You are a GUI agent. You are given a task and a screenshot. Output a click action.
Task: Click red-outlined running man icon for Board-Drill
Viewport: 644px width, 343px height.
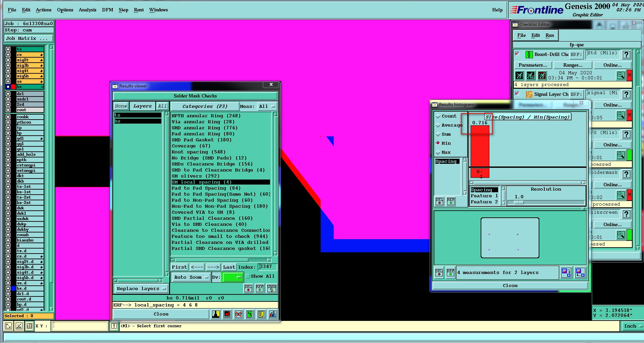tap(542, 75)
